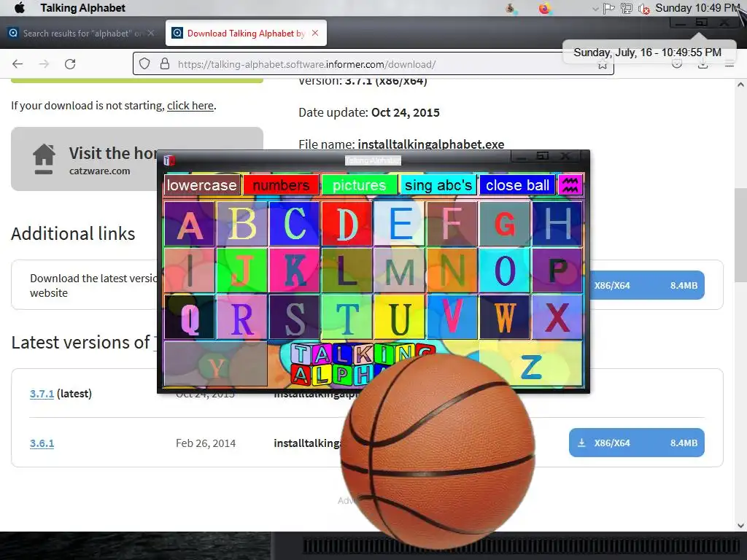
Task: Select the red letter G tile
Action: coord(505,224)
